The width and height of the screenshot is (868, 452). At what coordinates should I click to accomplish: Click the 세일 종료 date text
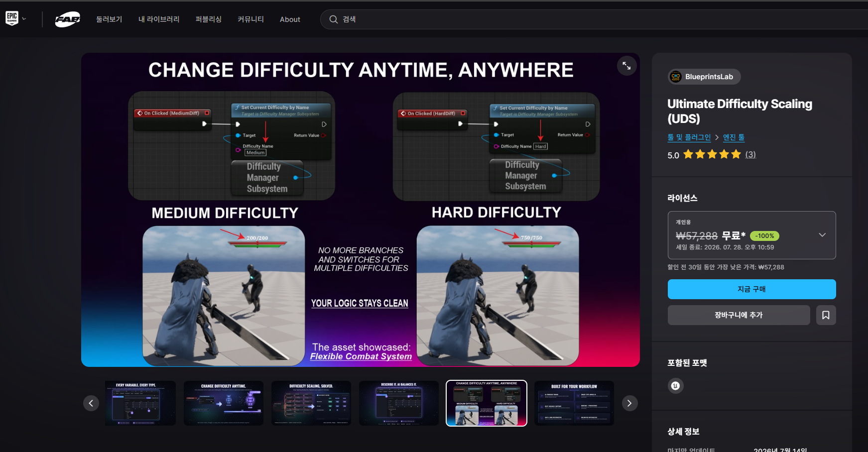coord(725,247)
